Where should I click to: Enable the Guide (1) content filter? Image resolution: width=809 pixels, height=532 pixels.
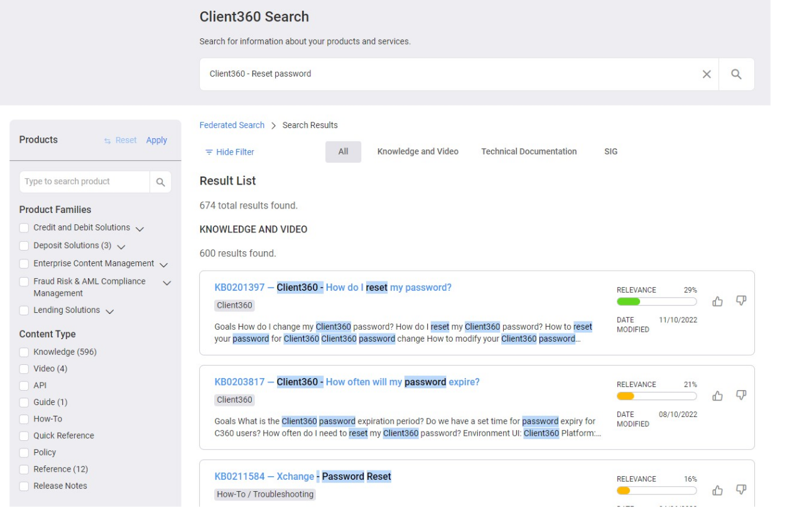point(24,402)
